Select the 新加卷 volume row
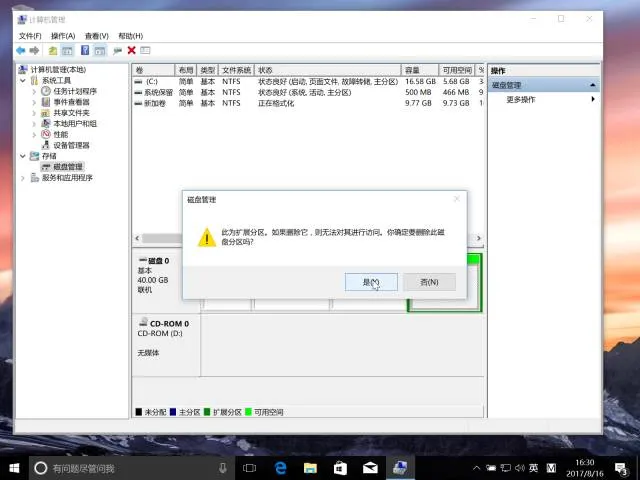Screen dimensions: 640x480 309,103
